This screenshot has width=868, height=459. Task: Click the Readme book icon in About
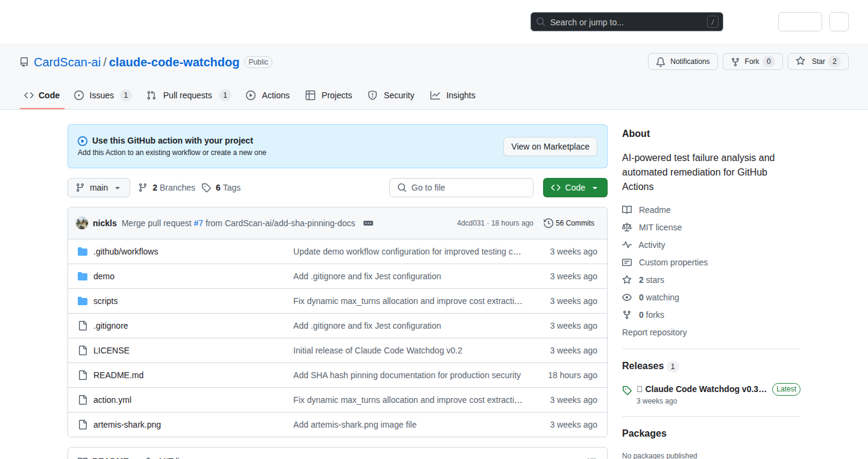(x=627, y=210)
